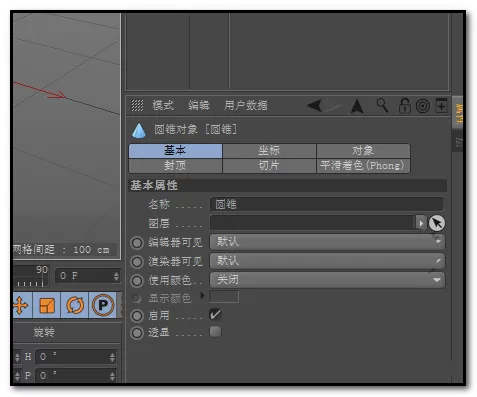Screen dimensions: 477x397
Task: Click the 图层 input field
Action: pyautogui.click(x=313, y=223)
